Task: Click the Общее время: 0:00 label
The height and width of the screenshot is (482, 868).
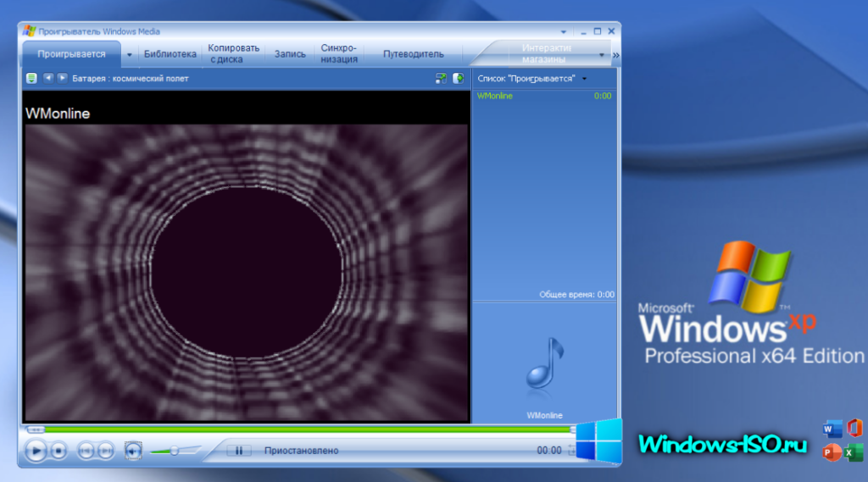Action: [576, 295]
